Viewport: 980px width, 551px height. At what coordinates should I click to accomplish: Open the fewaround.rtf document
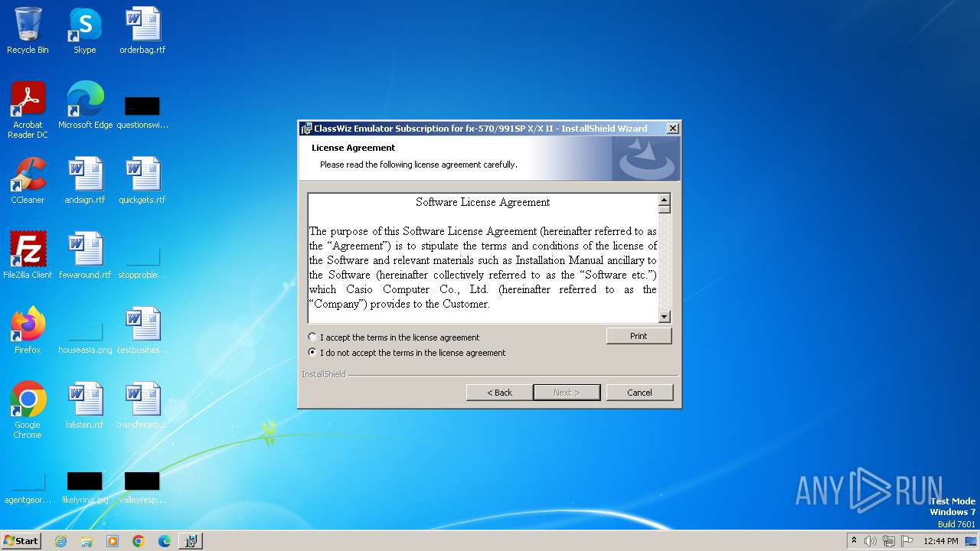(x=85, y=256)
